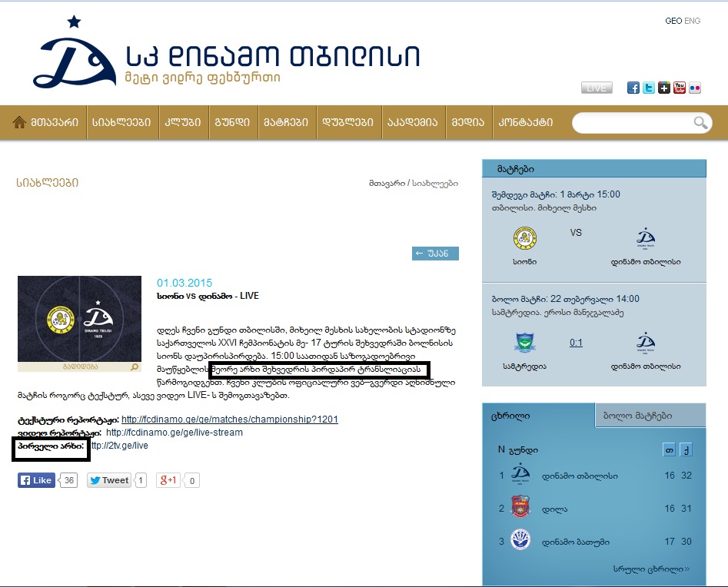Click the Tweet button

(110, 480)
